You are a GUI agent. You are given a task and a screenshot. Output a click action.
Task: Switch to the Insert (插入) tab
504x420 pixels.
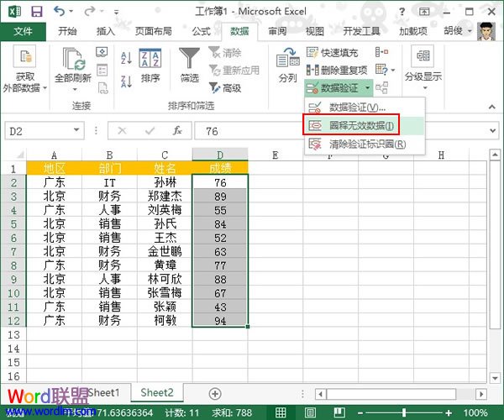tap(106, 31)
